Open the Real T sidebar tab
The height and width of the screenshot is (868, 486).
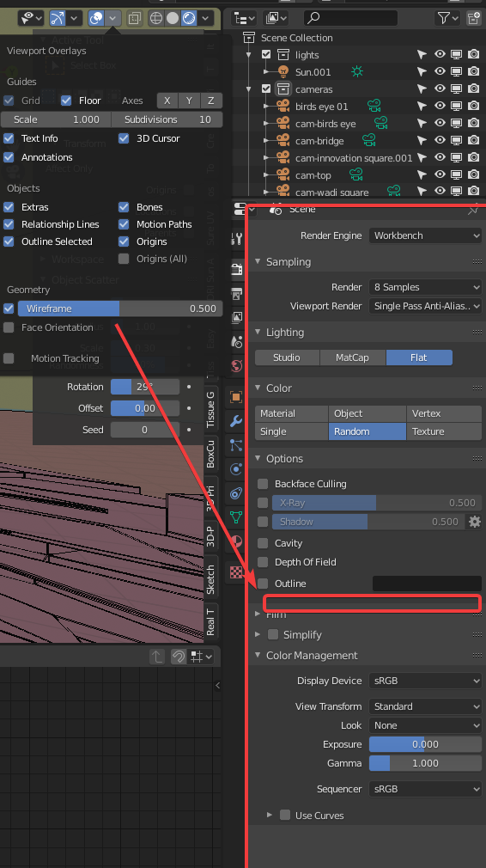(x=210, y=621)
